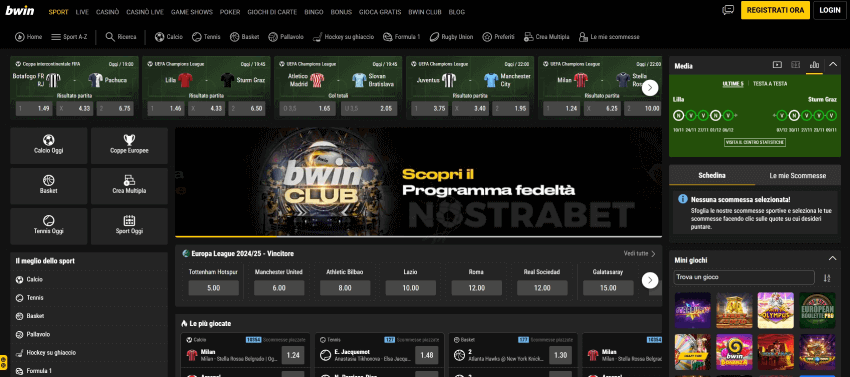The height and width of the screenshot is (377, 850).
Task: Switch to Le mie Scommesse tab
Action: 797,175
